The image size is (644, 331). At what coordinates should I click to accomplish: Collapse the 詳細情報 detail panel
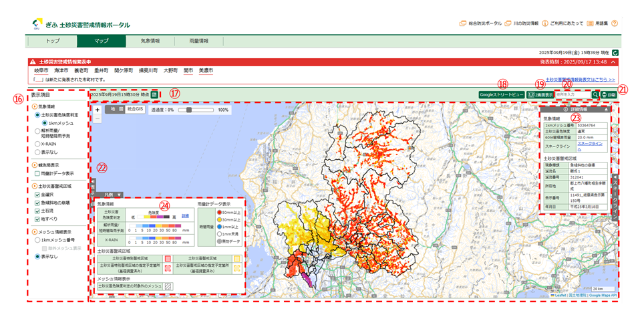[x=606, y=109]
